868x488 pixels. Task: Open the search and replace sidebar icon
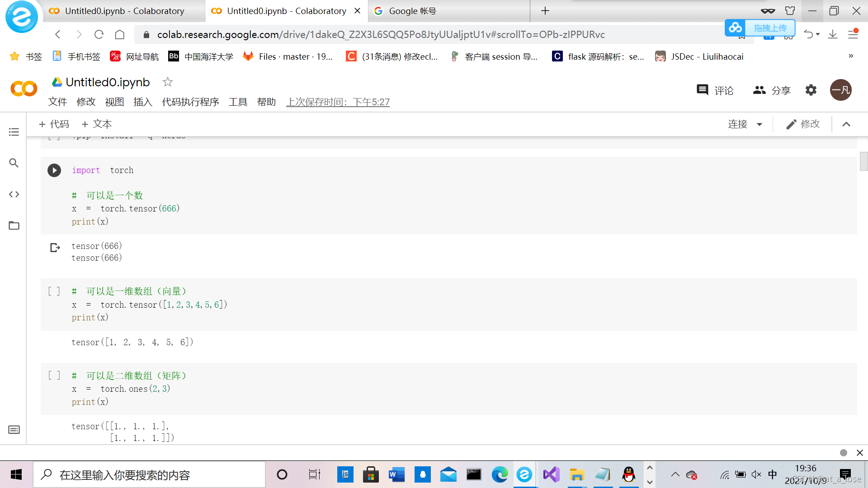tap(14, 163)
